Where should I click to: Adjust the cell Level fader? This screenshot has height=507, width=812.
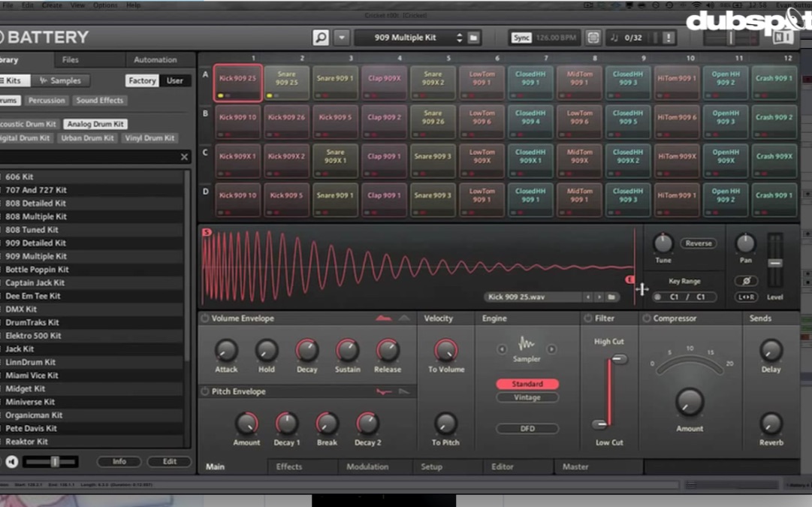[x=775, y=263]
